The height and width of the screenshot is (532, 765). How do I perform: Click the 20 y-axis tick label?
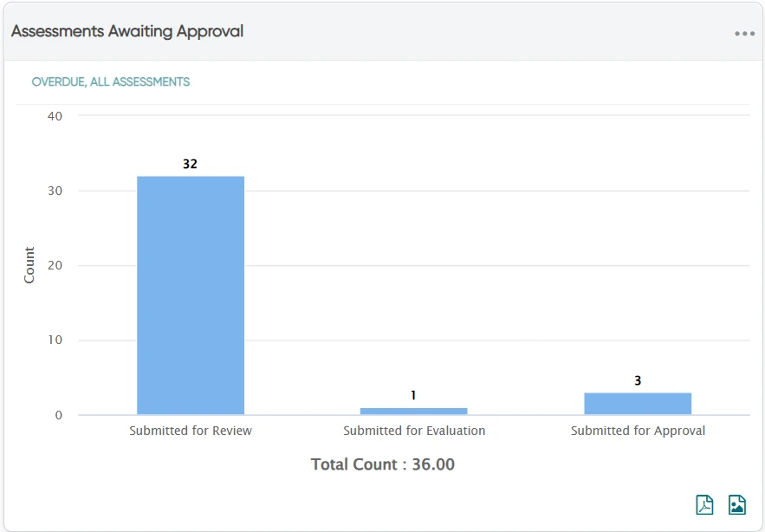(55, 265)
